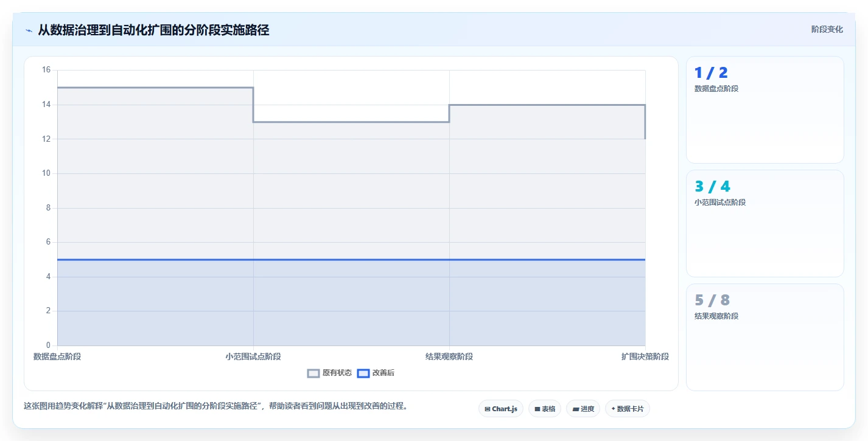Toggle the 原有状态 legend series
Image resolution: width=868 pixels, height=441 pixels.
coord(329,373)
